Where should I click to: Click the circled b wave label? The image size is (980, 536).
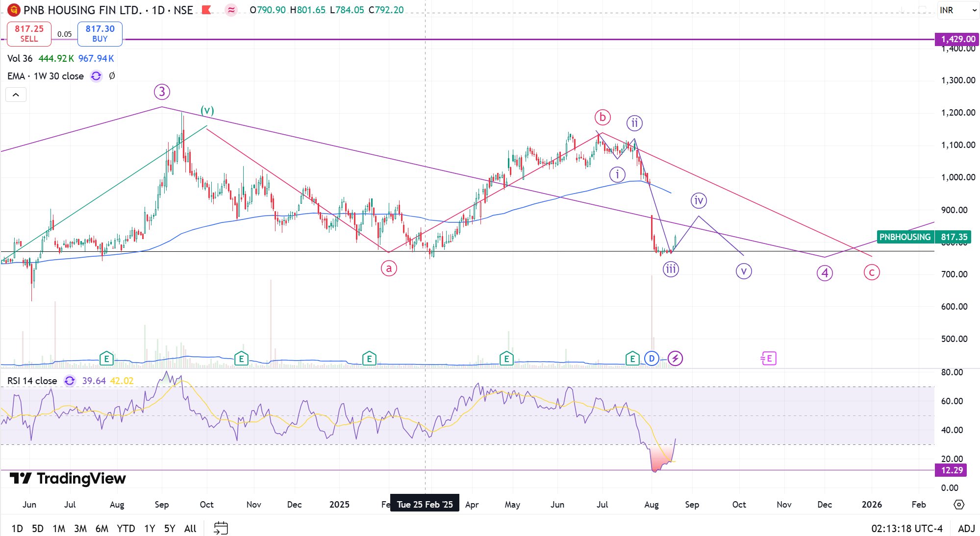point(603,117)
